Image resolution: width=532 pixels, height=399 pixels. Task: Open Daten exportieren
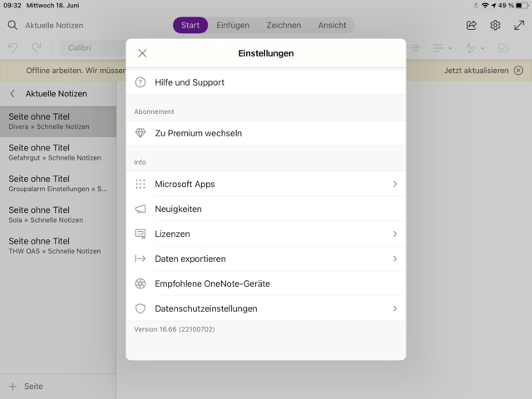266,259
